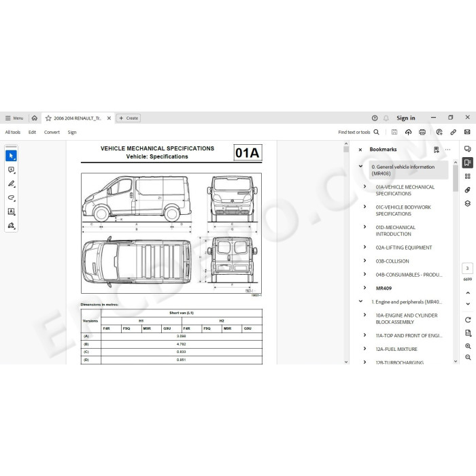Select 02A-LIFTING EQUIPMENT bookmark text
Viewport: 476px width, 476px height.
coord(404,248)
